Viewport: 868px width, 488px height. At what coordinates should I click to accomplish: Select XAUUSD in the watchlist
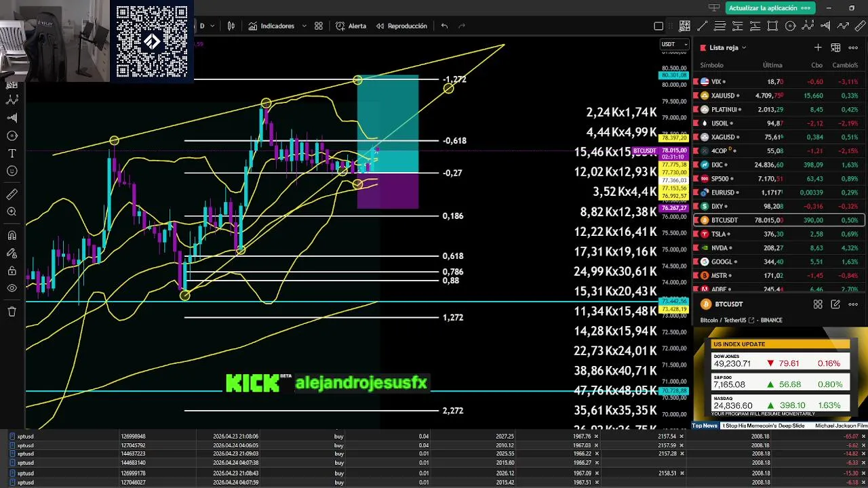[778, 96]
